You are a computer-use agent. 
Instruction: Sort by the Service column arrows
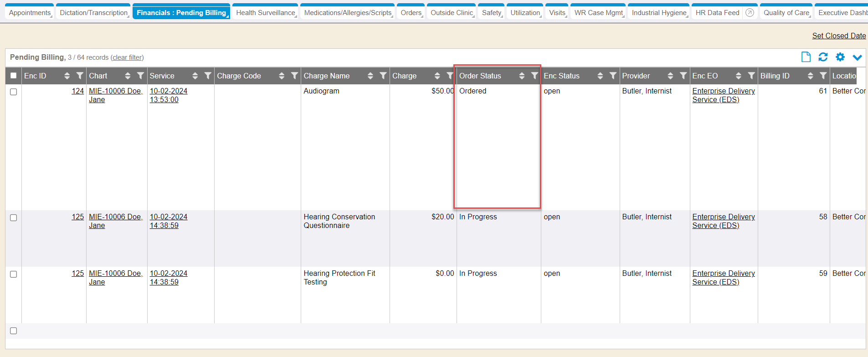point(195,76)
